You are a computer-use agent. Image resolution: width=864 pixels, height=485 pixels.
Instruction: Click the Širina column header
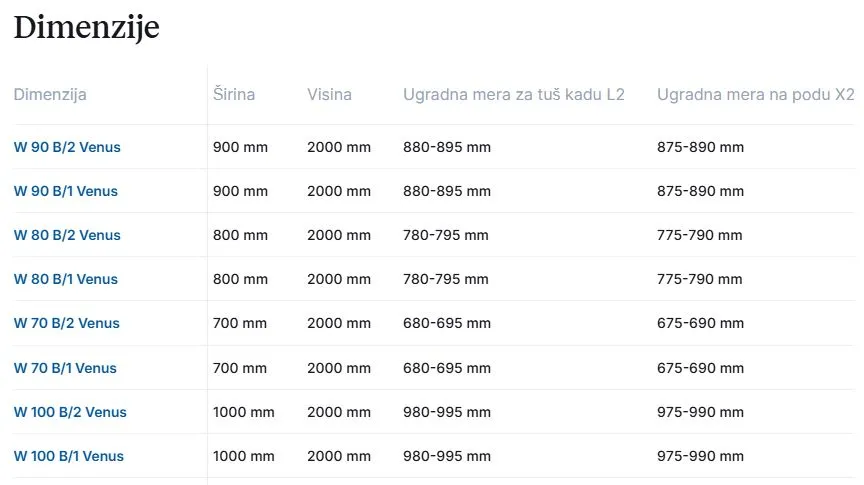(234, 95)
